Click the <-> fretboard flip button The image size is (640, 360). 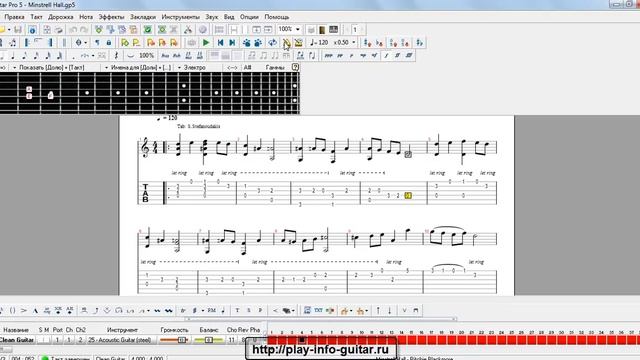pos(232,67)
